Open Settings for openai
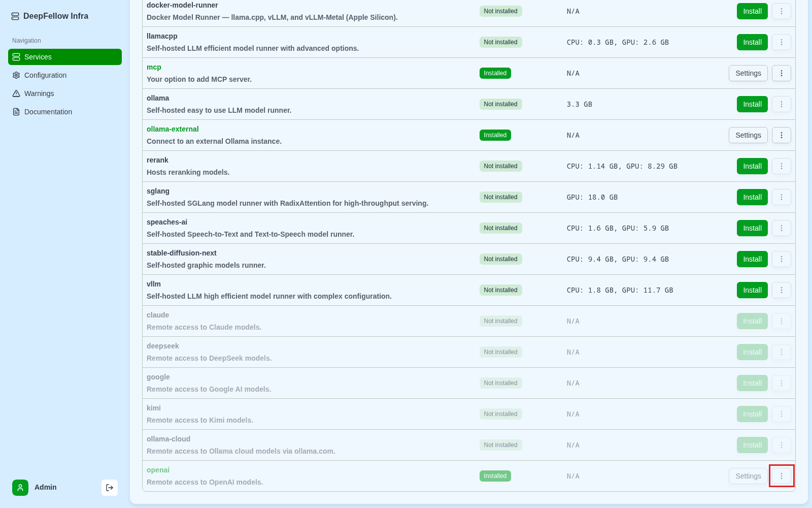The width and height of the screenshot is (812, 508). [748, 476]
